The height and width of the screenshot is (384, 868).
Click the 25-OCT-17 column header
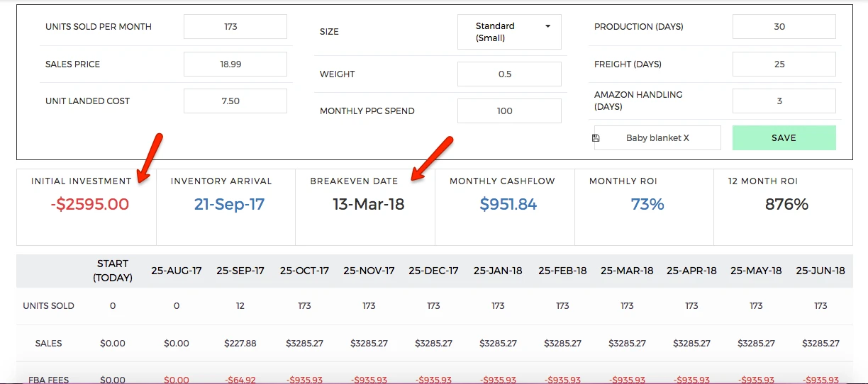(x=305, y=271)
